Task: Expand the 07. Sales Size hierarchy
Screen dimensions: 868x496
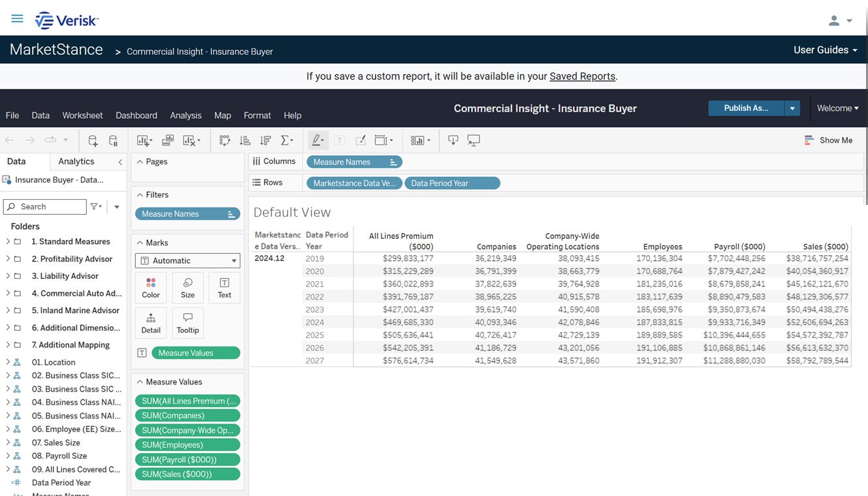Action: [x=8, y=442]
